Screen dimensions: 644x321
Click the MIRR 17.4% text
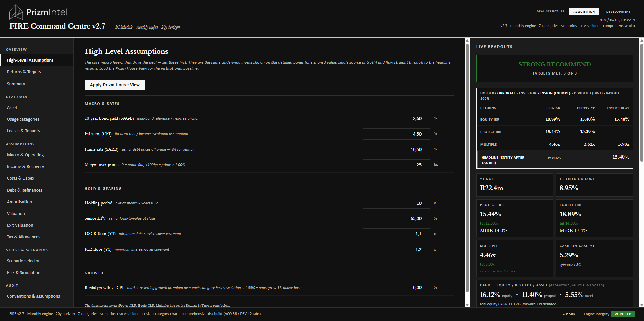(x=573, y=231)
